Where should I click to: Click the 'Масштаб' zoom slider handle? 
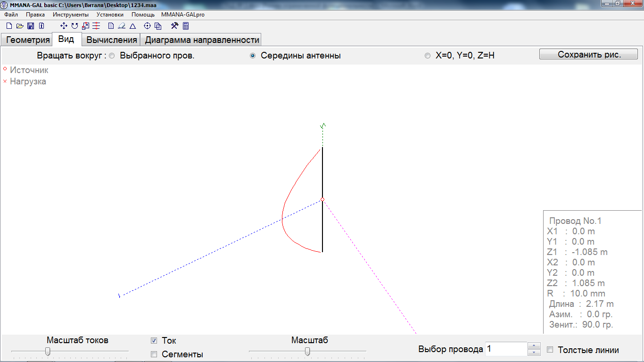307,351
